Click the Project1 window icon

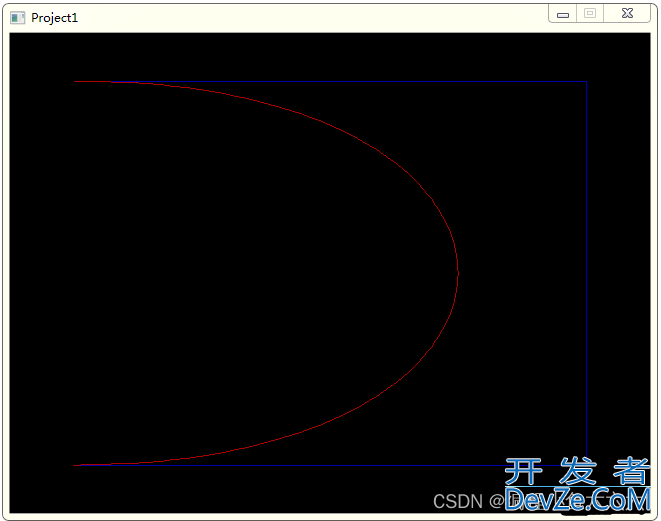click(17, 18)
